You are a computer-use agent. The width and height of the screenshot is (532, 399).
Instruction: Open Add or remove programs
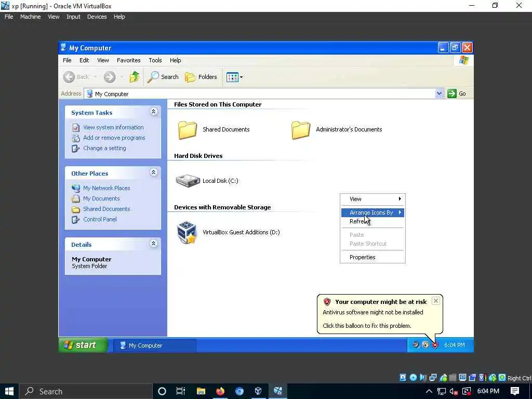pos(114,138)
